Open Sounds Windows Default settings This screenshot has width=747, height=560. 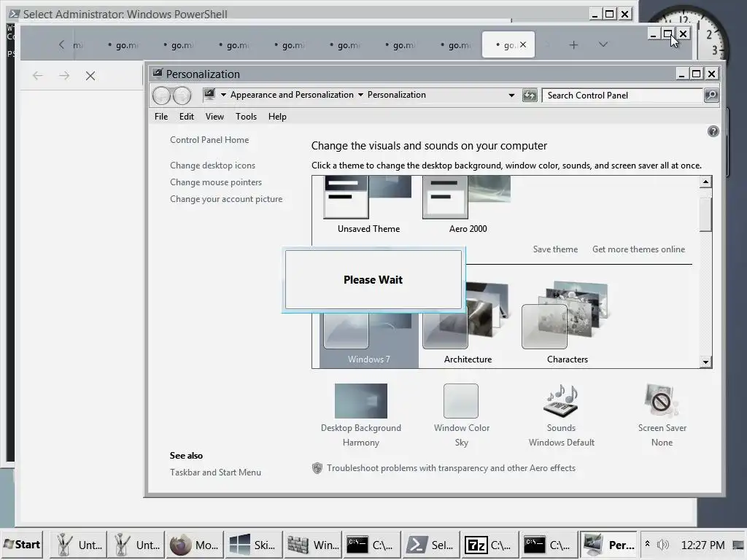pos(561,415)
